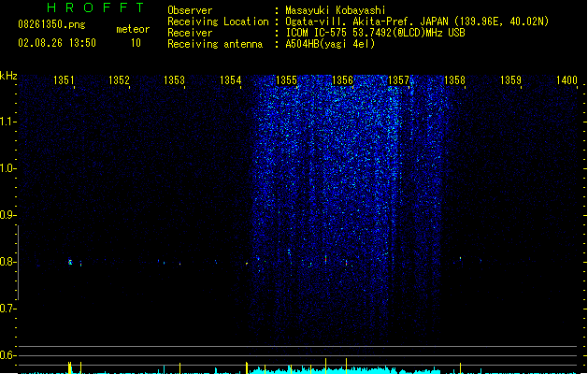Image resolution: width=588 pixels, height=374 pixels.
Task: Click the 0.8 kHz frequency label
Action: pyautogui.click(x=7, y=262)
